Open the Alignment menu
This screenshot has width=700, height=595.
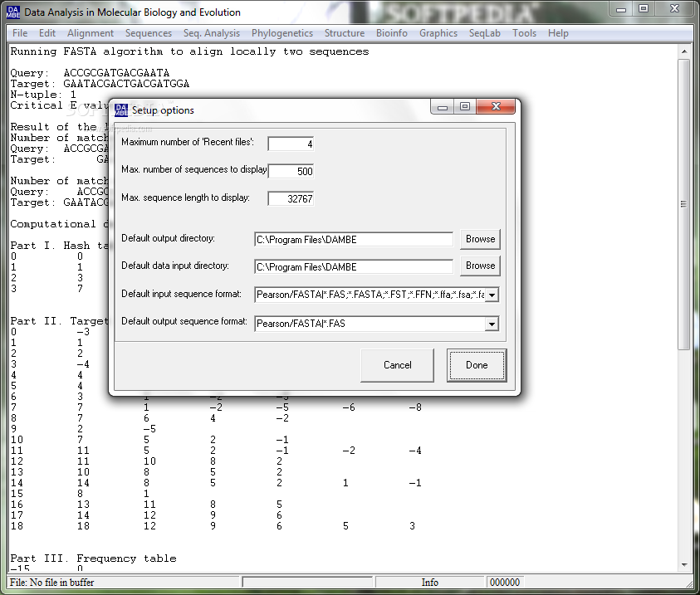click(91, 33)
